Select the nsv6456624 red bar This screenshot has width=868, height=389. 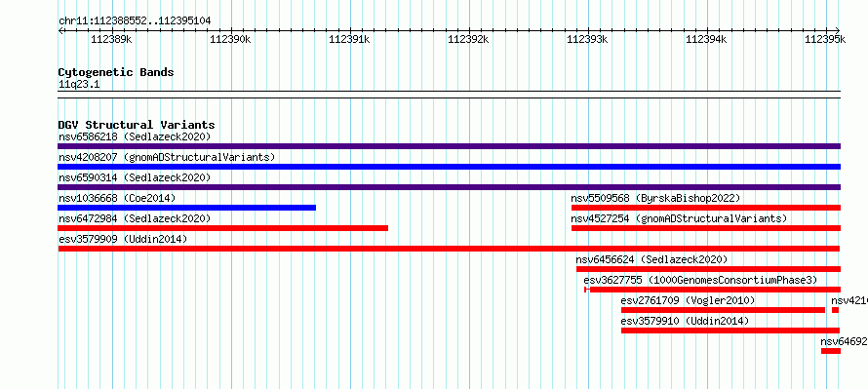[709, 269]
